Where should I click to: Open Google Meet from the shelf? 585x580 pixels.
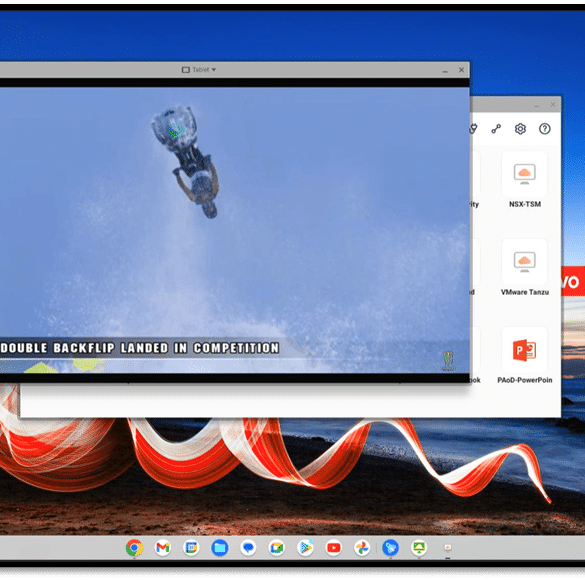point(276,548)
